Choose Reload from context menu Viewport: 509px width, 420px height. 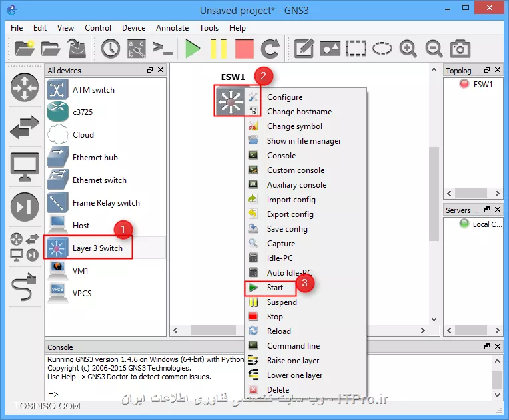305,331
